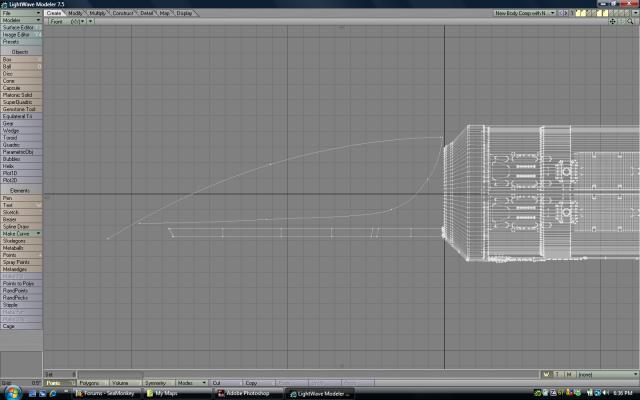This screenshot has height=400, width=640.
Task: Toggle Polygons selection mode
Action: click(x=91, y=383)
